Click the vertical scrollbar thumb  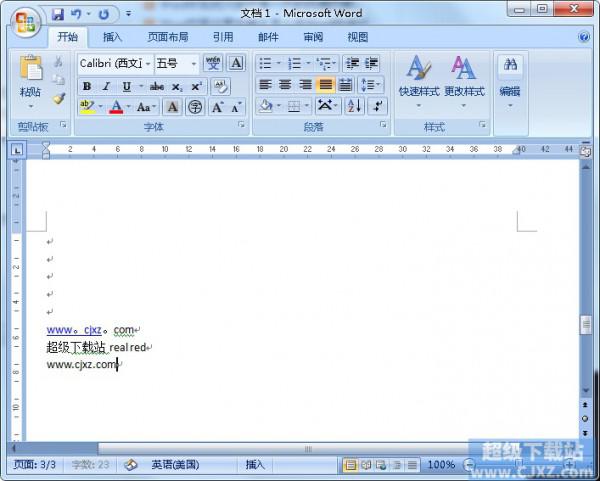[x=585, y=325]
